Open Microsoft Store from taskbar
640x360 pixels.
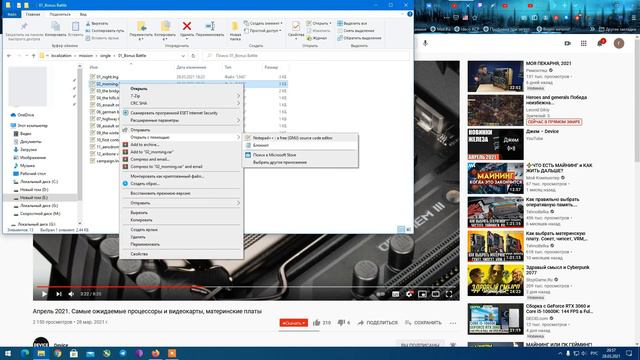tap(74, 353)
